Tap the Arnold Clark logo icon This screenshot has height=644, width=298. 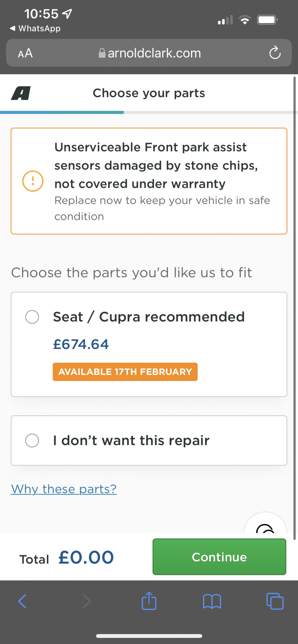(21, 93)
